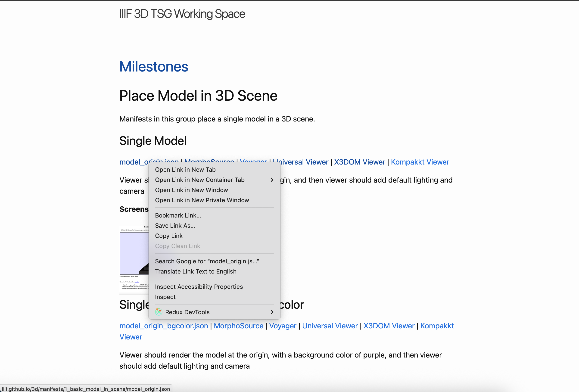Expand the Redux DevTools submenu arrow
This screenshot has height=392, width=579.
click(x=272, y=312)
